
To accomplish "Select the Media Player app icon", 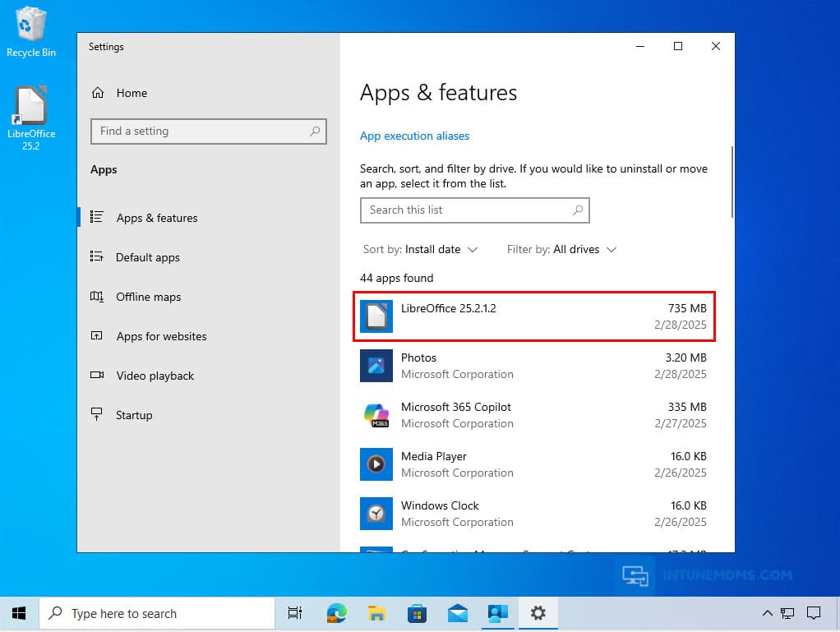I will [x=376, y=464].
